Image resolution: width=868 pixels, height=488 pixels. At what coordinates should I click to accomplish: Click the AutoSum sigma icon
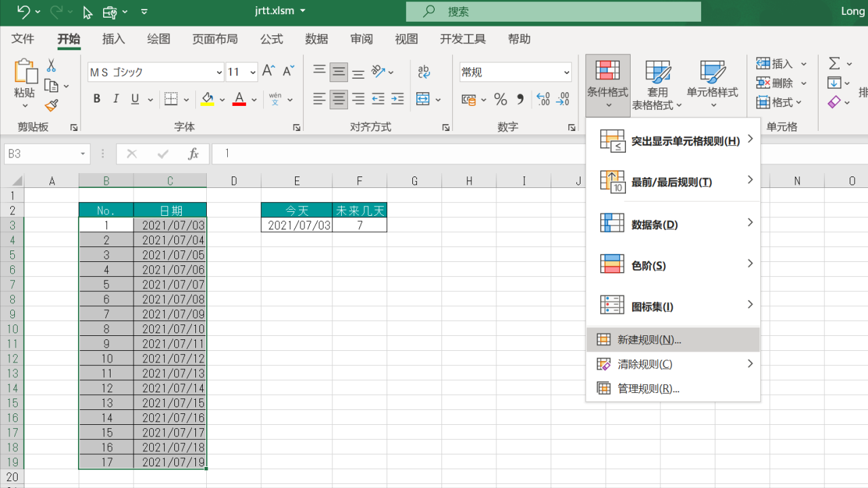pos(834,63)
